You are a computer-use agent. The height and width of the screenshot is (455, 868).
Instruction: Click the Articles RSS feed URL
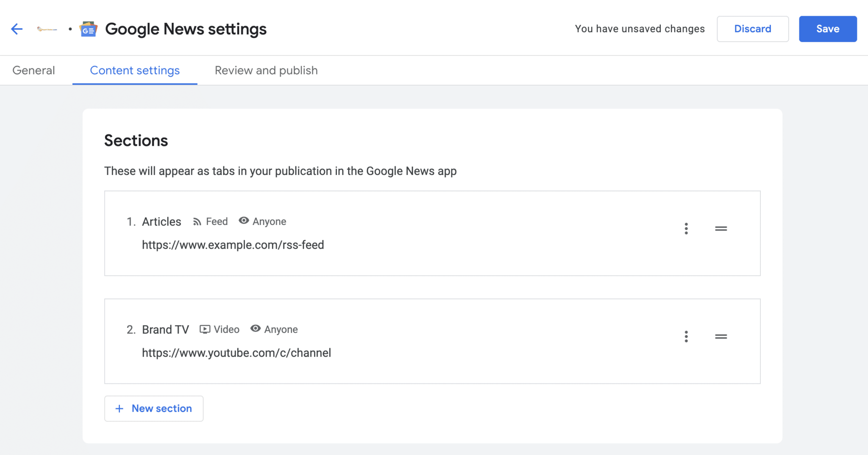pyautogui.click(x=233, y=245)
